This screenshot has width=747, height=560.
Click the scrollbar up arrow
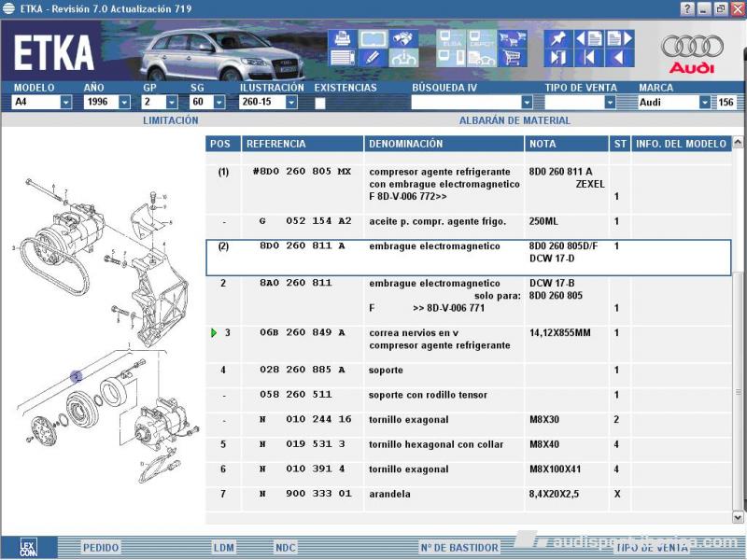click(738, 142)
